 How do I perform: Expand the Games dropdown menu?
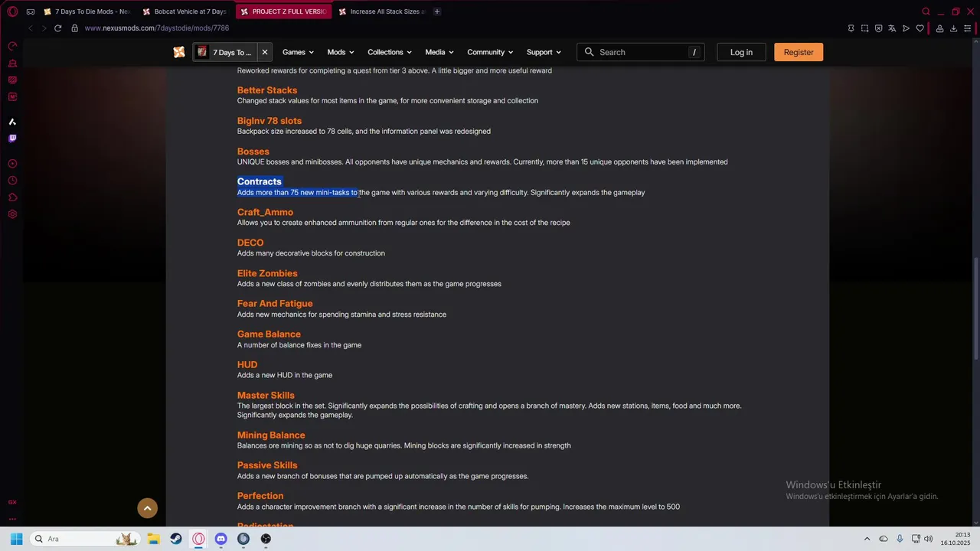coord(298,52)
